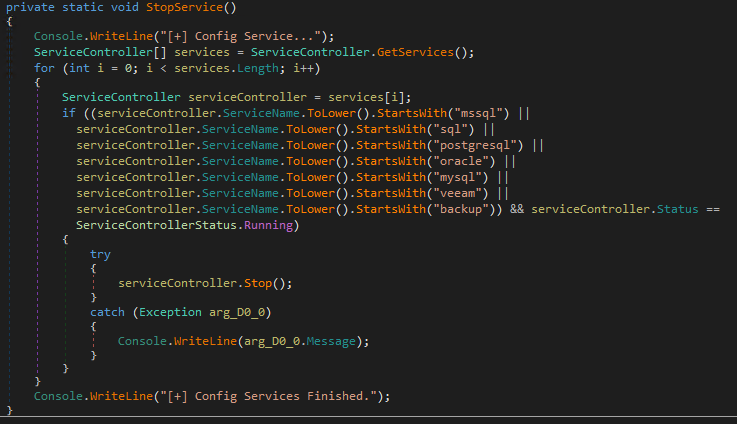Click the "backup" string literal
Screen dimensions: 737x424
461,209
